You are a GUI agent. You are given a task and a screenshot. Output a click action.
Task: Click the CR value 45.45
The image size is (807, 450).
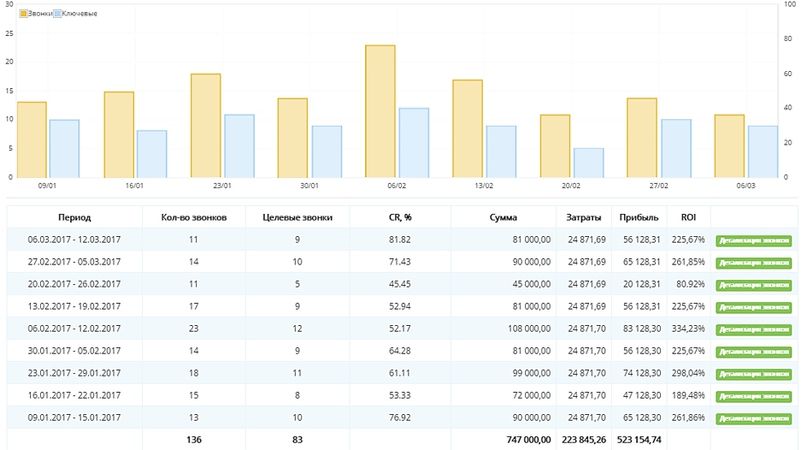coord(400,284)
